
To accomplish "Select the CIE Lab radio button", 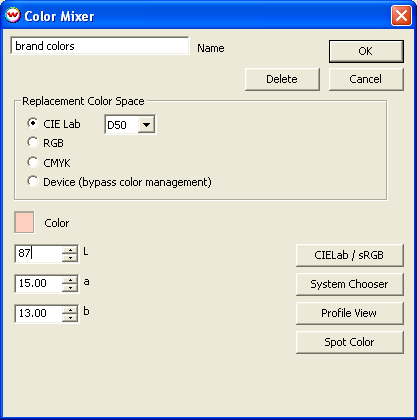I will pos(33,123).
